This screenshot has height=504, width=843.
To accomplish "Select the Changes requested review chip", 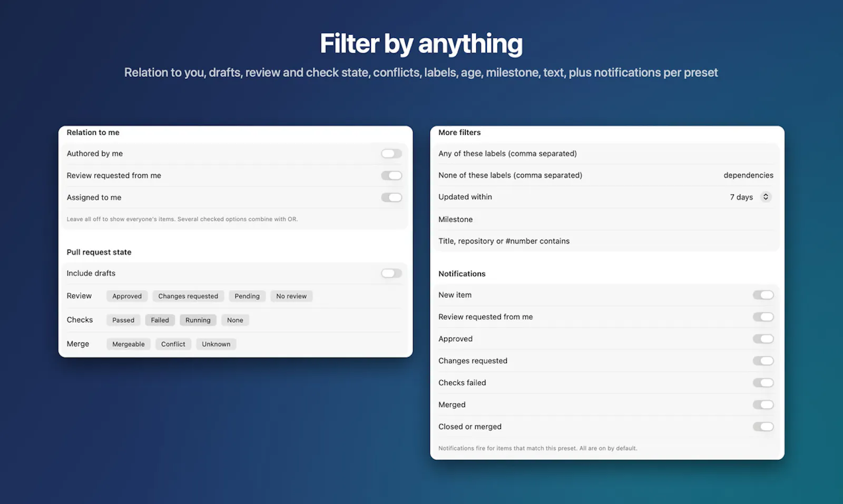I will point(188,296).
